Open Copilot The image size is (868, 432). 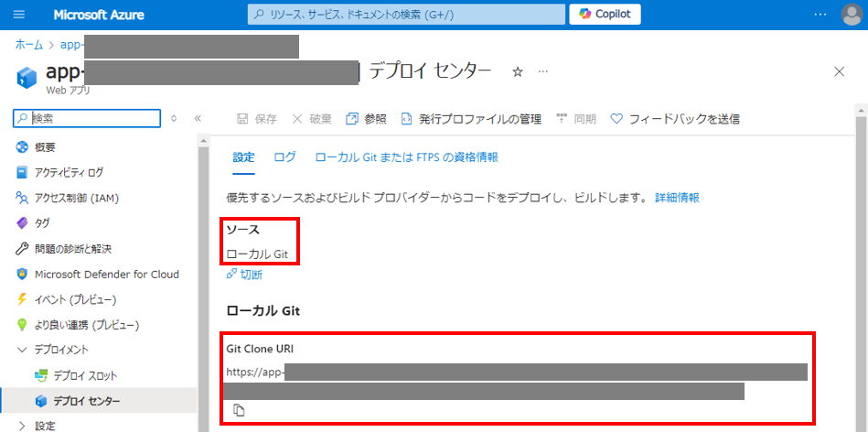605,15
